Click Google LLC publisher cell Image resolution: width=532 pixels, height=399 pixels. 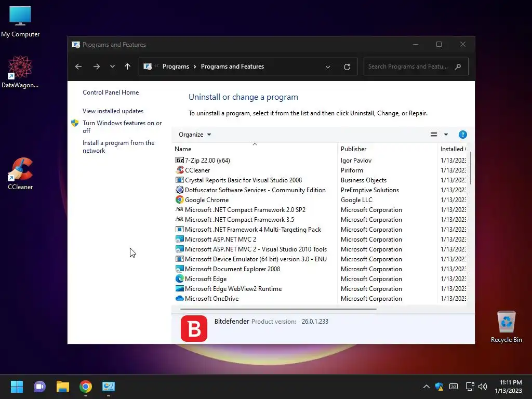click(356, 199)
